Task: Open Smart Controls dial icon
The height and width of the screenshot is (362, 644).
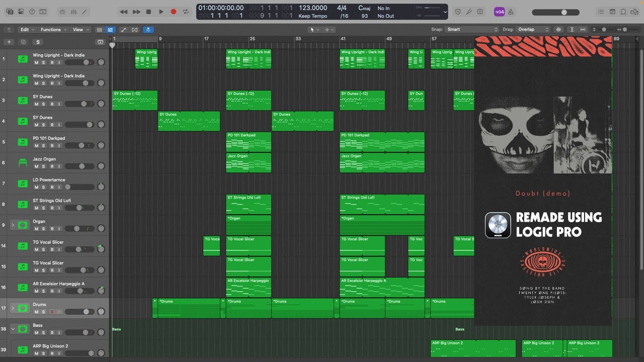Action: tap(62, 12)
